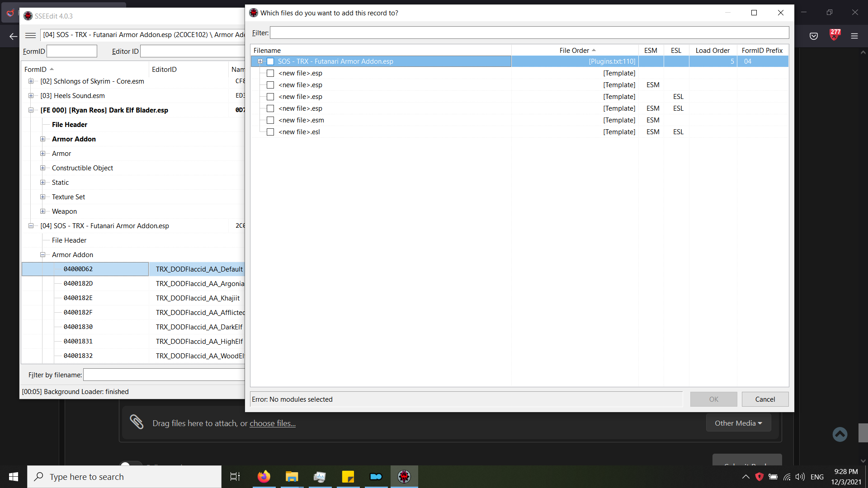
Task: Check the SOS - TRX - Futanari Armor Addon.esp checkbox
Action: pyautogui.click(x=270, y=61)
